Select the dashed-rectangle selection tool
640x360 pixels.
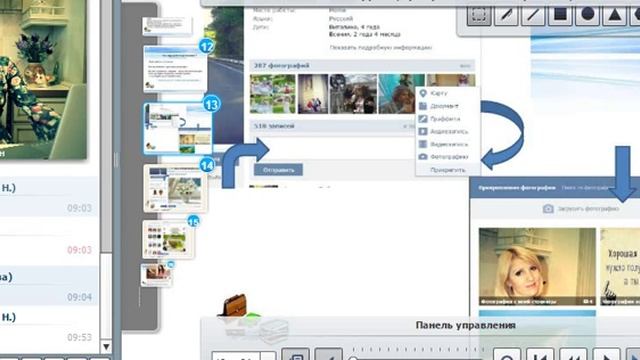pyautogui.click(x=479, y=15)
